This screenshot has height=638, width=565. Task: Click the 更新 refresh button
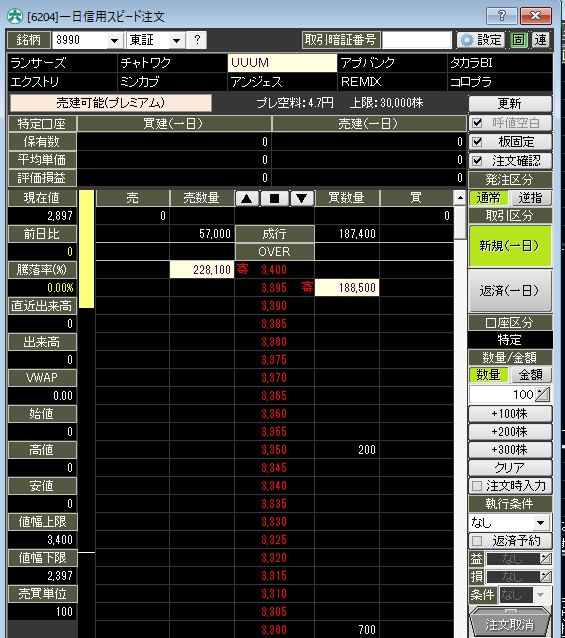click(x=510, y=103)
